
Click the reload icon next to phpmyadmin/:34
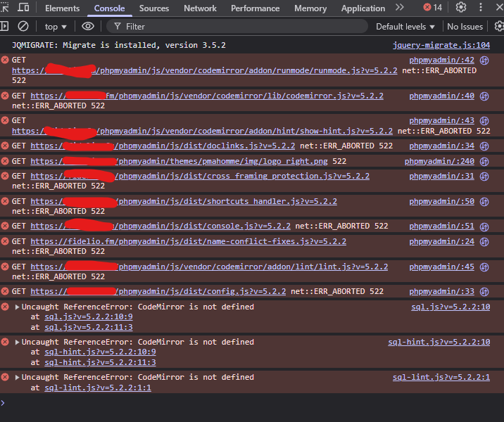[484, 146]
